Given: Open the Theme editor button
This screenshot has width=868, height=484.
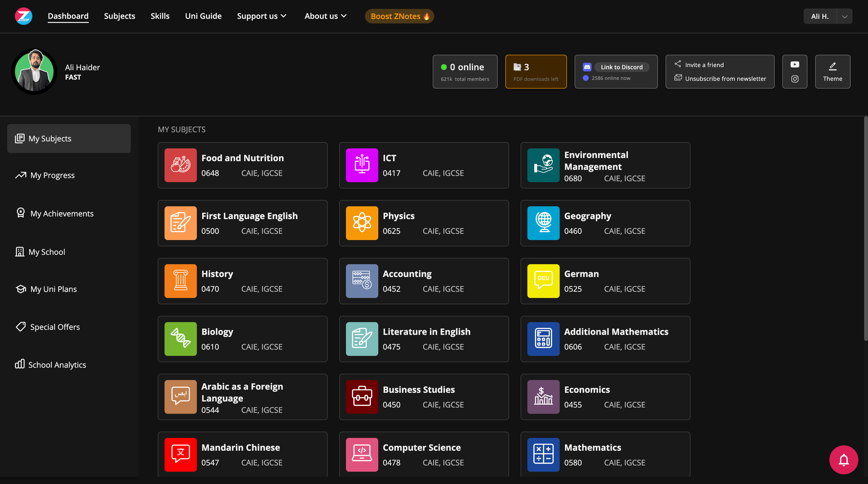Looking at the screenshot, I should point(832,72).
